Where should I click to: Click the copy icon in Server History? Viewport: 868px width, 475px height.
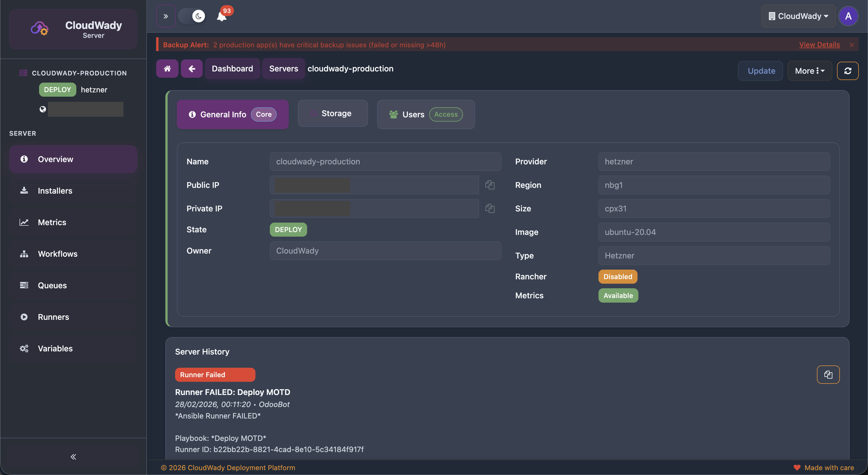(829, 374)
